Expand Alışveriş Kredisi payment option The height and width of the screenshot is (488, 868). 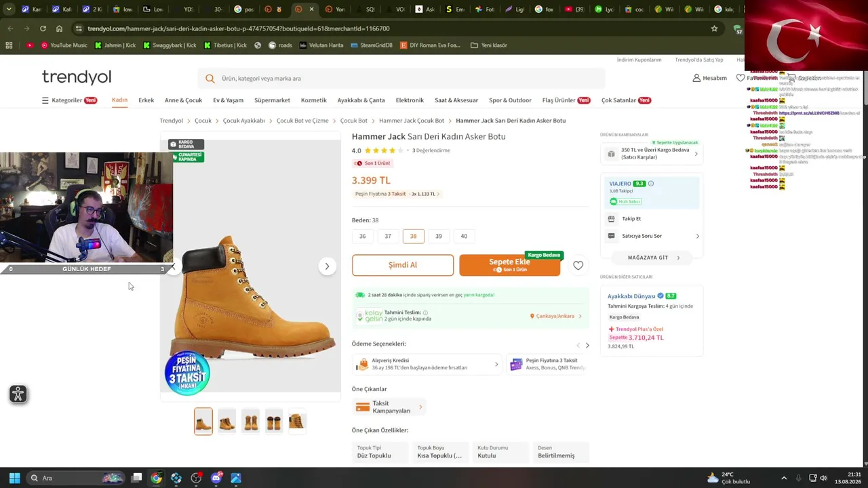point(427,365)
